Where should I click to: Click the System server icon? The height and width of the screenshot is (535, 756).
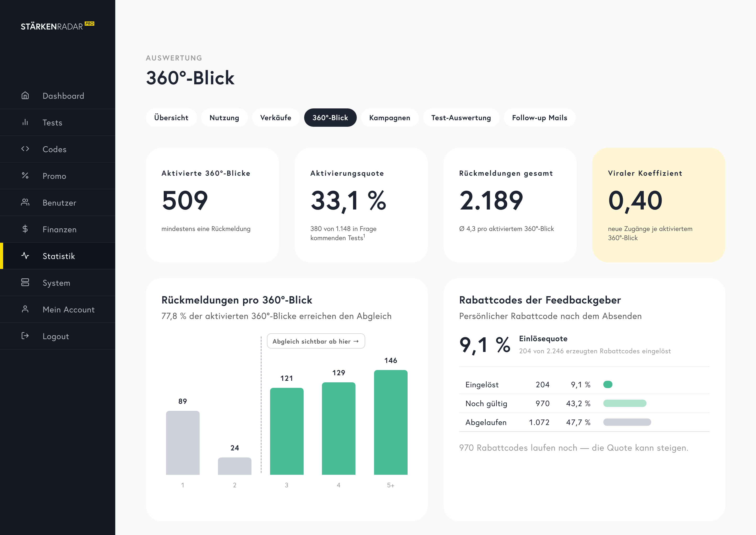tap(25, 282)
